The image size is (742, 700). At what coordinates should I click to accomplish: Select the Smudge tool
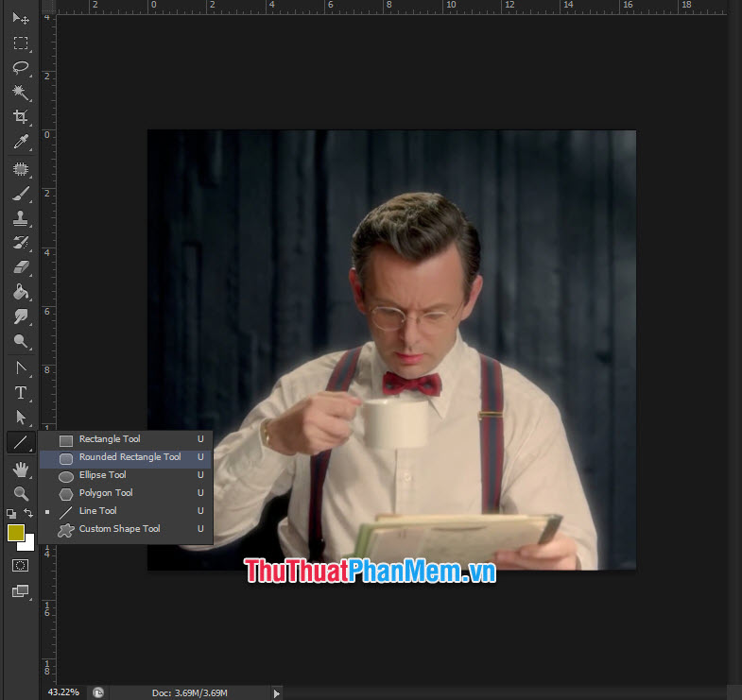21,316
